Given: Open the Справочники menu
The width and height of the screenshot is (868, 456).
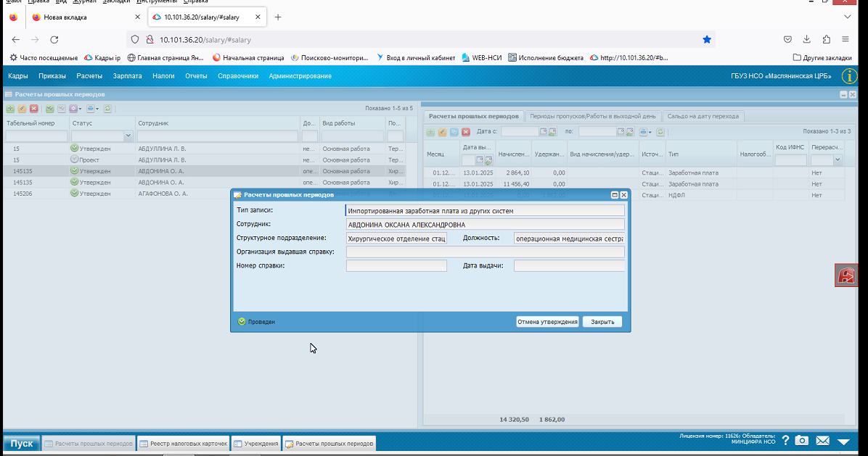Looking at the screenshot, I should click(x=238, y=76).
